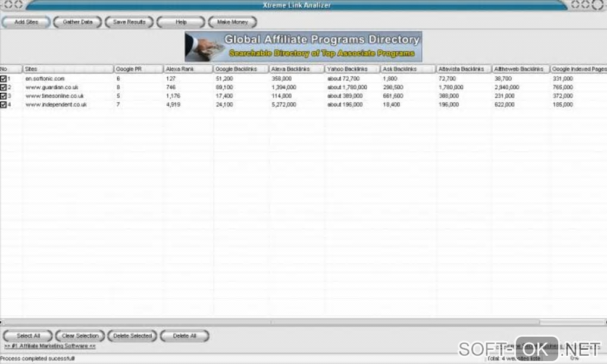Image resolution: width=607 pixels, height=364 pixels.
Task: Click Alexa Rank value 4,919
Action: [x=173, y=105]
